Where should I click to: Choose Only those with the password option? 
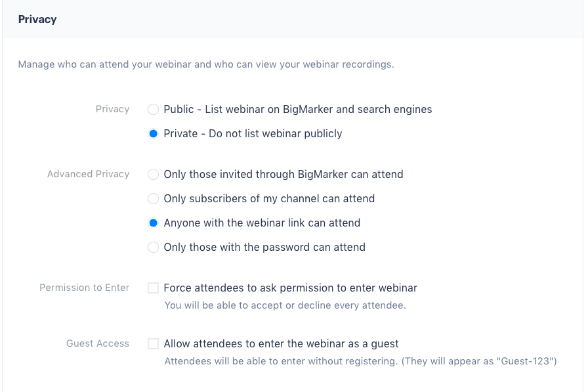tap(153, 248)
